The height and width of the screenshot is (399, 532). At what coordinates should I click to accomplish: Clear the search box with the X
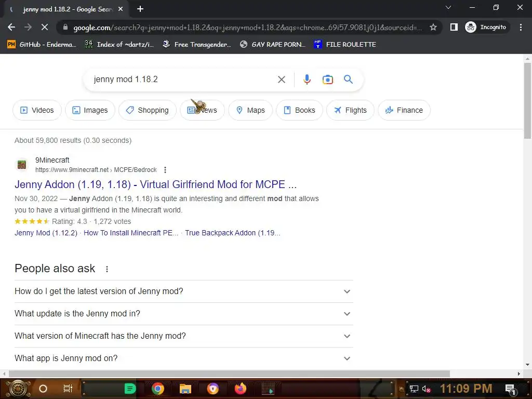[x=281, y=79]
